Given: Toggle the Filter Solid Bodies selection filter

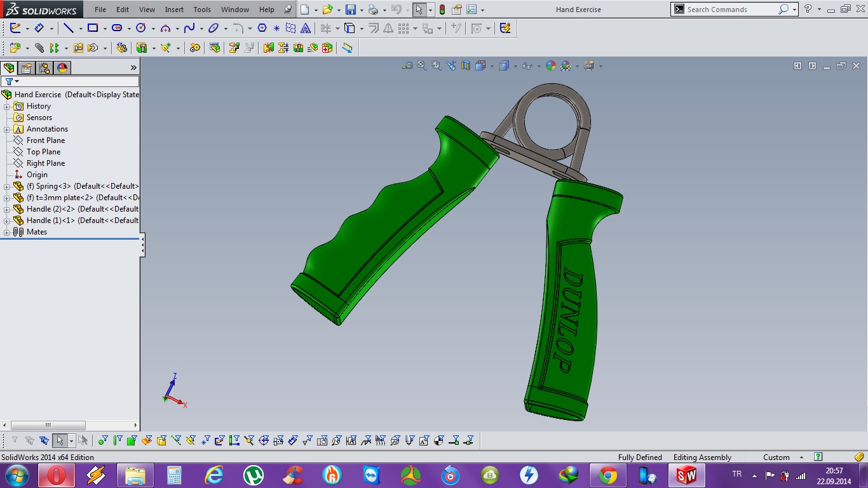Looking at the screenshot, I should point(161,440).
